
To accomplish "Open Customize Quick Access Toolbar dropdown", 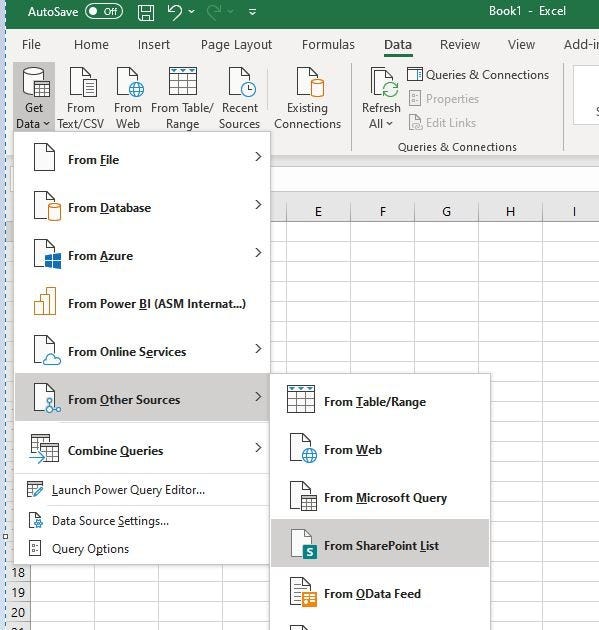I will click(252, 12).
